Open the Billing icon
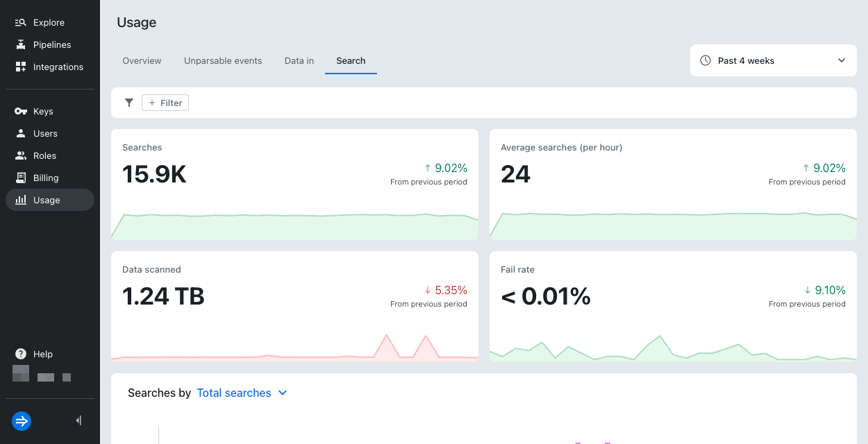Screen dimensions: 868x444 click(x=19, y=178)
